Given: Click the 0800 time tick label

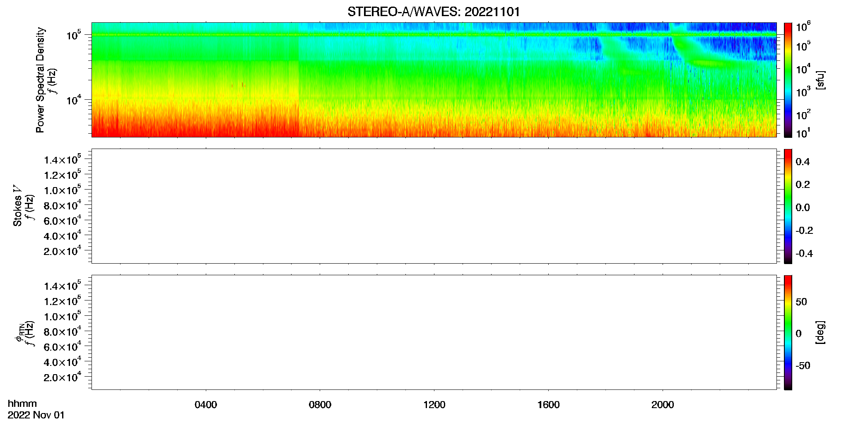Looking at the screenshot, I should (320, 405).
